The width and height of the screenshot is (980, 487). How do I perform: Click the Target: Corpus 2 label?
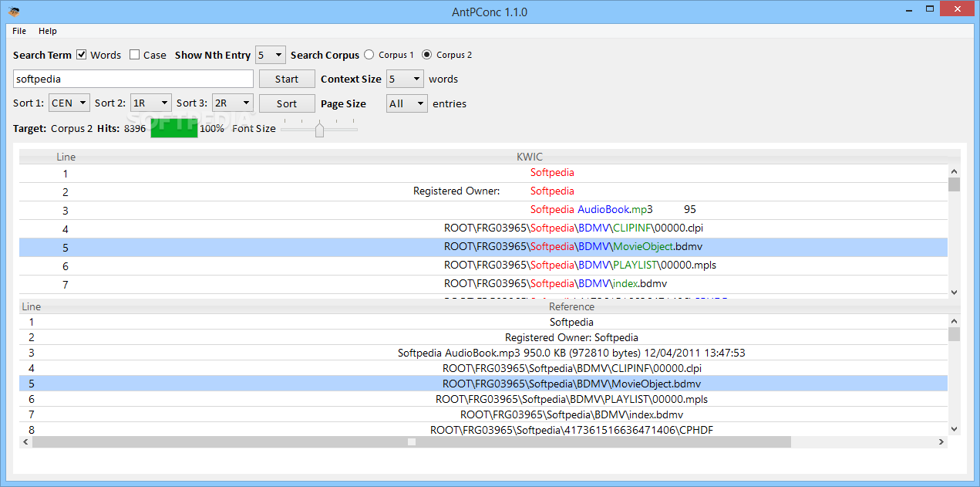pos(52,129)
